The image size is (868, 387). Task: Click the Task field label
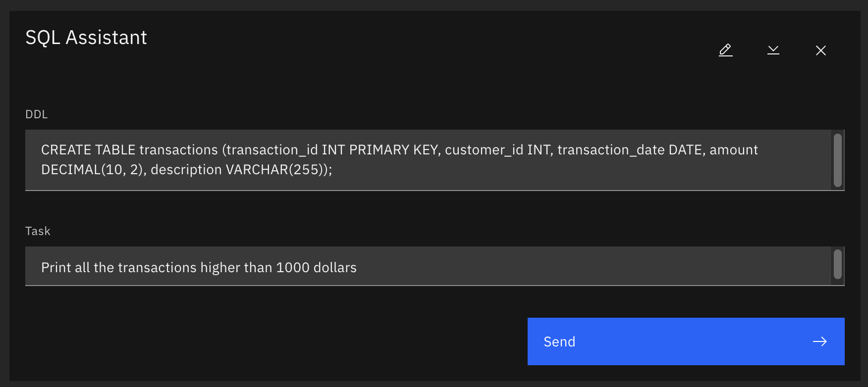click(38, 231)
